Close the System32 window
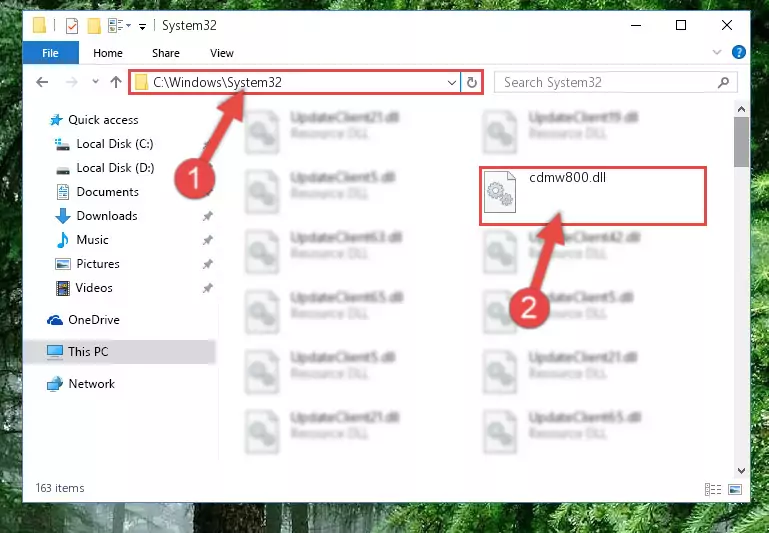 pos(727,25)
